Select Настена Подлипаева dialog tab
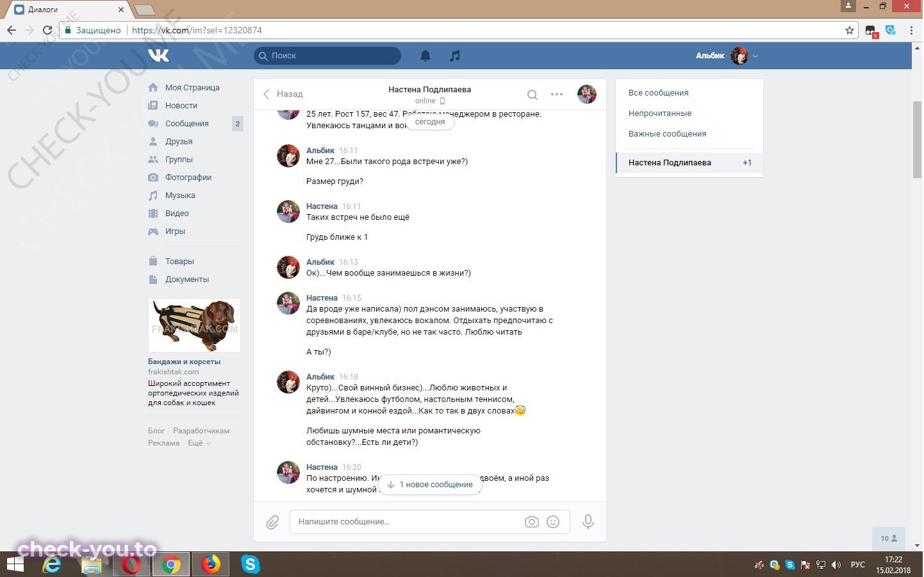The width and height of the screenshot is (924, 577). pyautogui.click(x=689, y=163)
